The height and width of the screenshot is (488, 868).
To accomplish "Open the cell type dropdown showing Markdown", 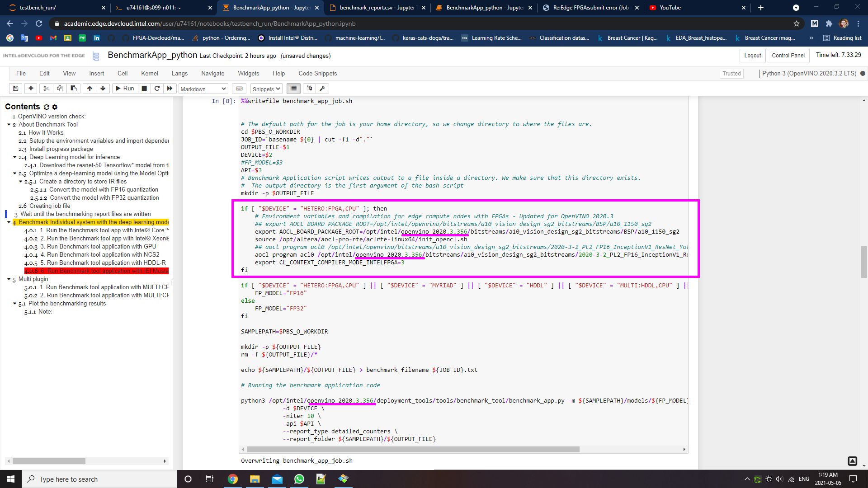I will 203,89.
